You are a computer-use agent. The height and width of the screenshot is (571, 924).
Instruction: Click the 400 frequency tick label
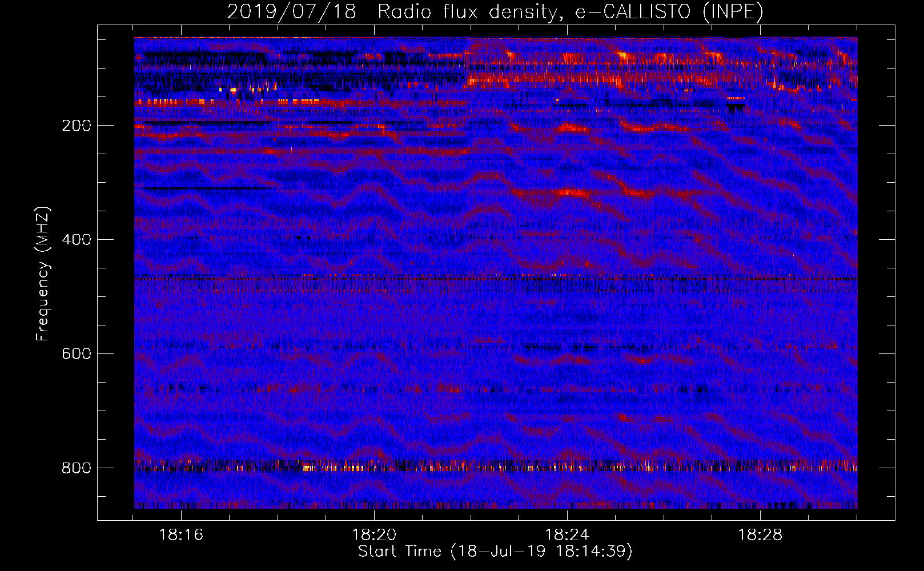(x=77, y=240)
